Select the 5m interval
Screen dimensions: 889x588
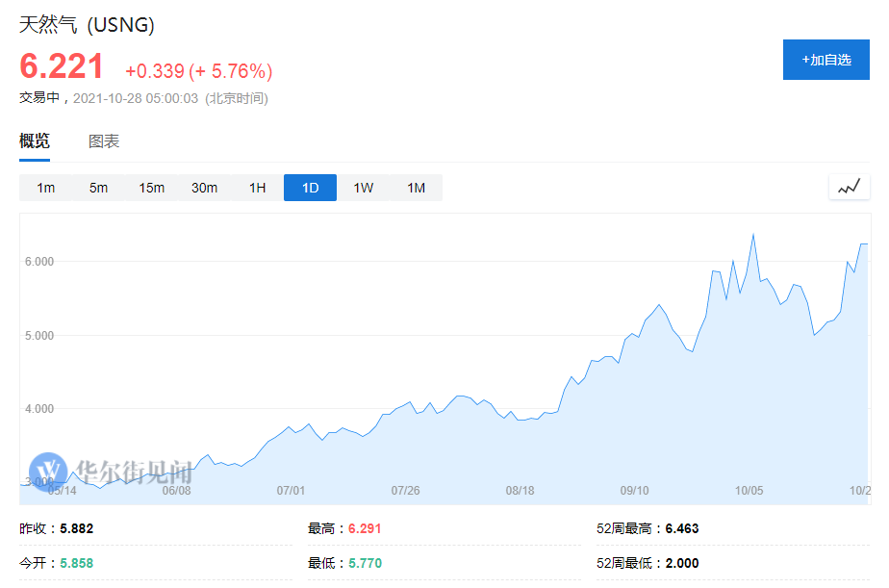99,188
